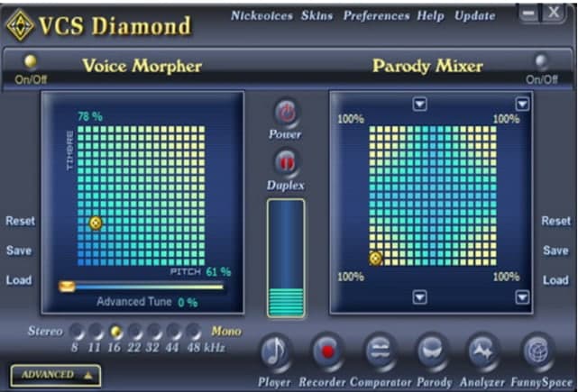Click Reset beside Parody Mixer
The image size is (578, 392).
tap(555, 221)
